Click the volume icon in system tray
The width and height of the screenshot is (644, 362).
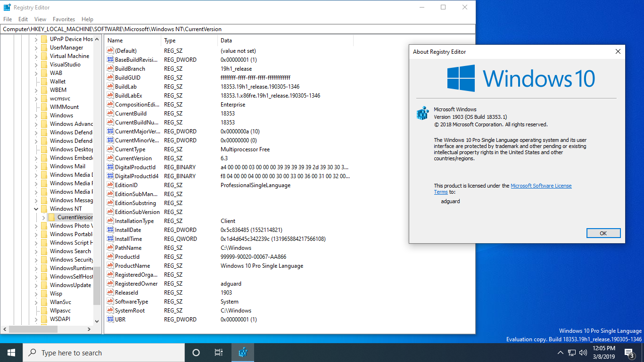click(x=583, y=353)
